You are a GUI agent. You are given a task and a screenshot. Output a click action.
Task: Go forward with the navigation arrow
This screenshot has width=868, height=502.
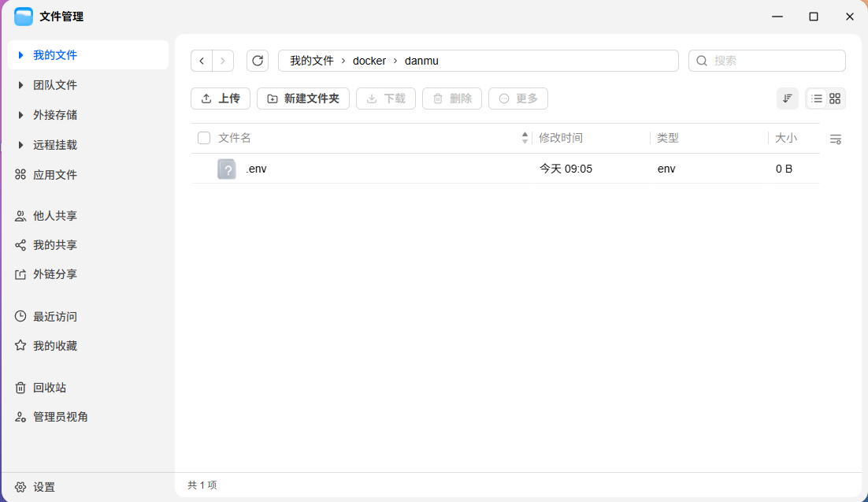223,61
